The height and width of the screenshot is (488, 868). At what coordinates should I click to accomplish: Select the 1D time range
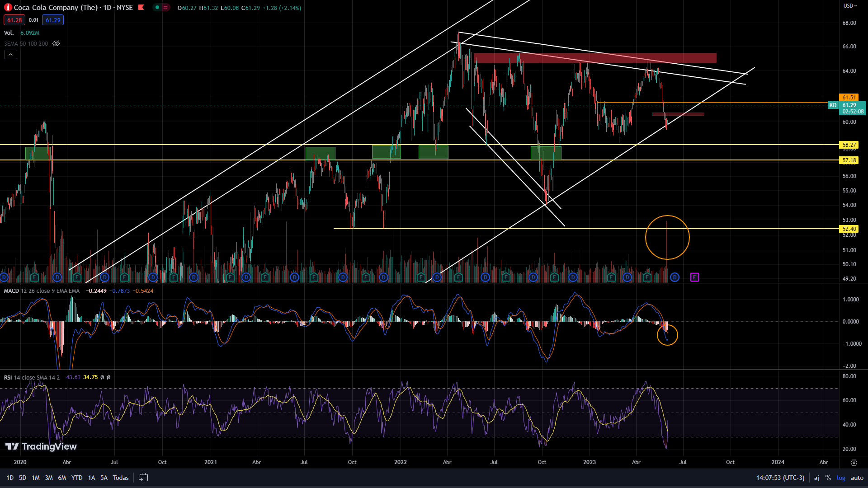10,478
